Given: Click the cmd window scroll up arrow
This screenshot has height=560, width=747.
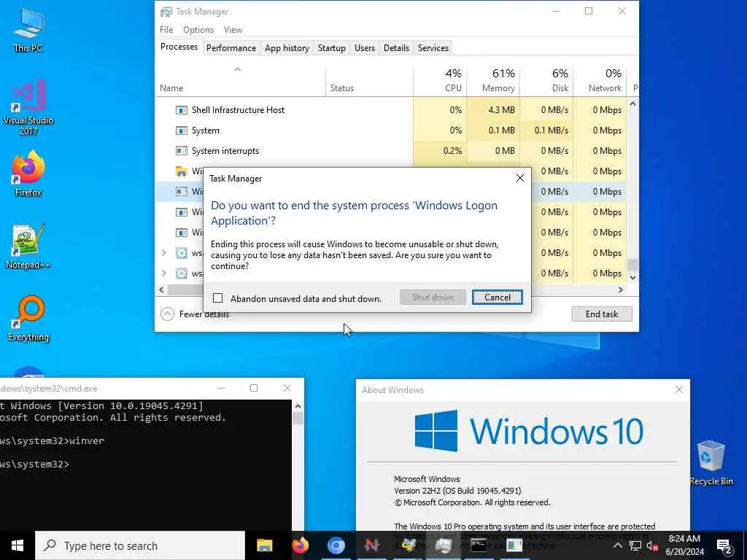Looking at the screenshot, I should (298, 406).
